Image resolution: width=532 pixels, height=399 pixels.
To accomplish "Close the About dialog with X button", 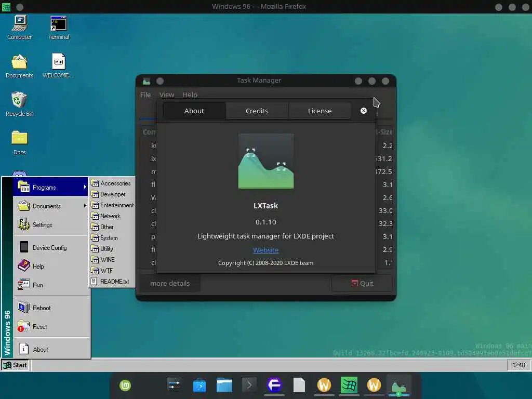I will click(x=363, y=111).
